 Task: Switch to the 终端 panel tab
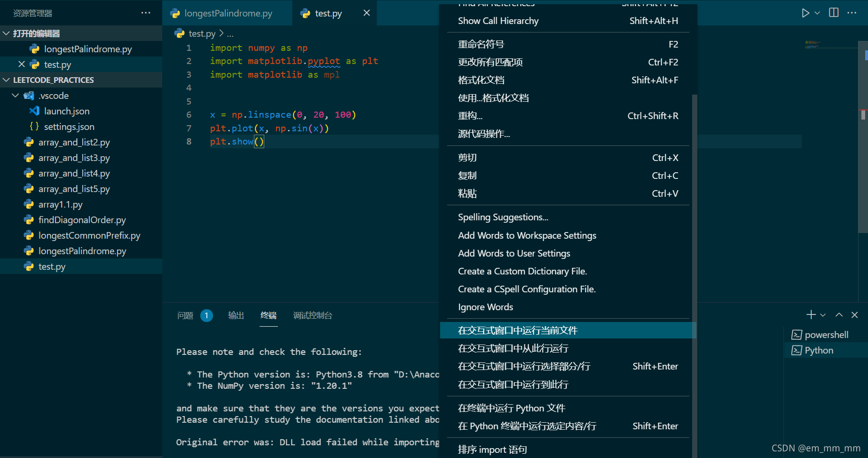pos(268,315)
